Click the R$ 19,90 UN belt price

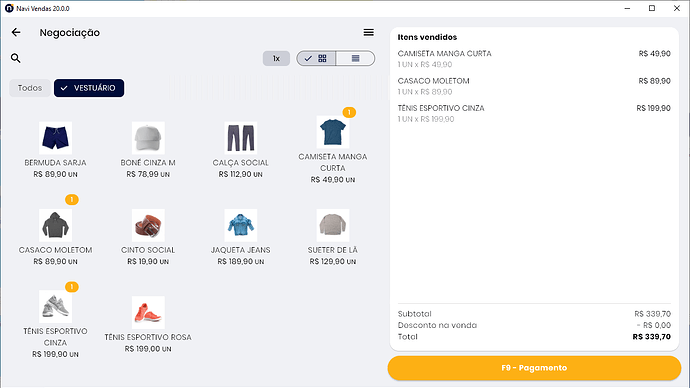148,261
